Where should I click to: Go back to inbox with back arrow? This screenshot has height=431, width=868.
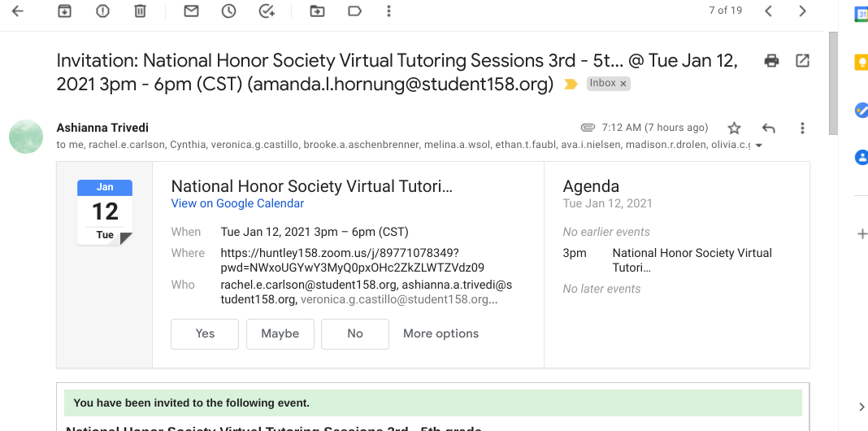[x=17, y=11]
